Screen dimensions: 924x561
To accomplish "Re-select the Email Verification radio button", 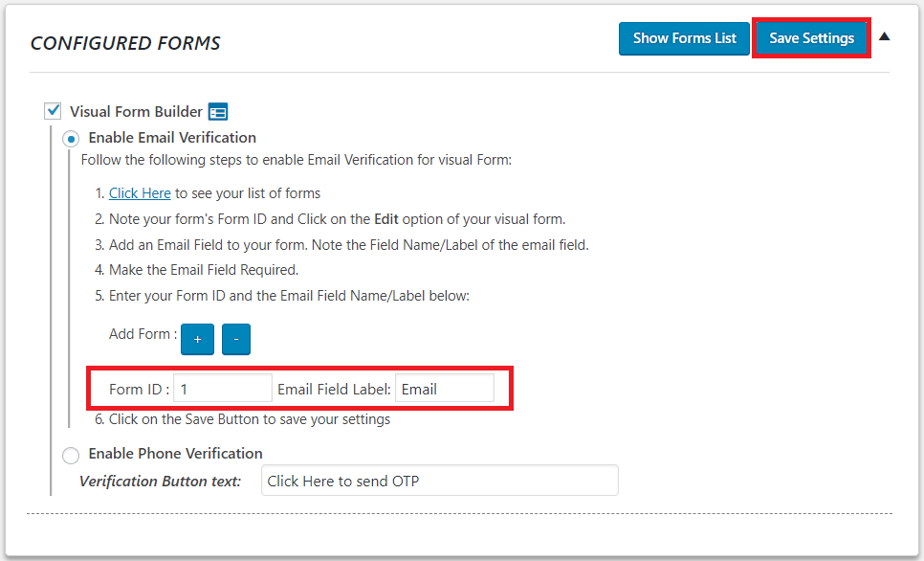I will point(70,138).
